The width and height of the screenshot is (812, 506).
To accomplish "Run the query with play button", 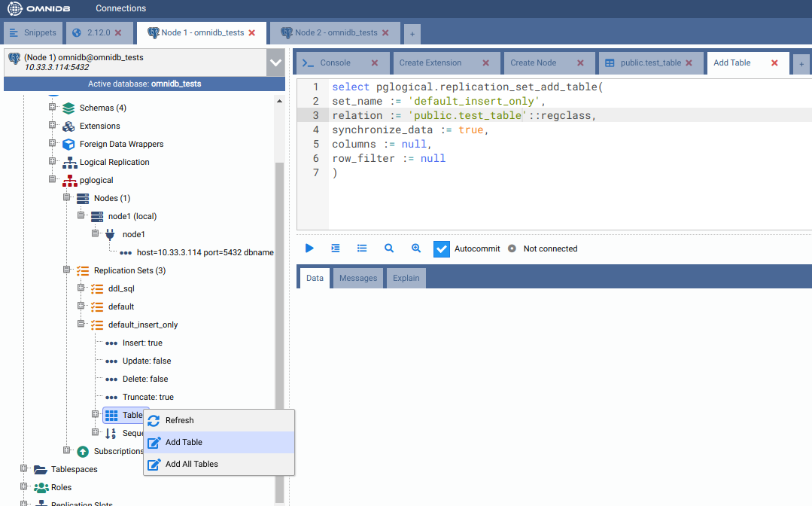I will (309, 248).
